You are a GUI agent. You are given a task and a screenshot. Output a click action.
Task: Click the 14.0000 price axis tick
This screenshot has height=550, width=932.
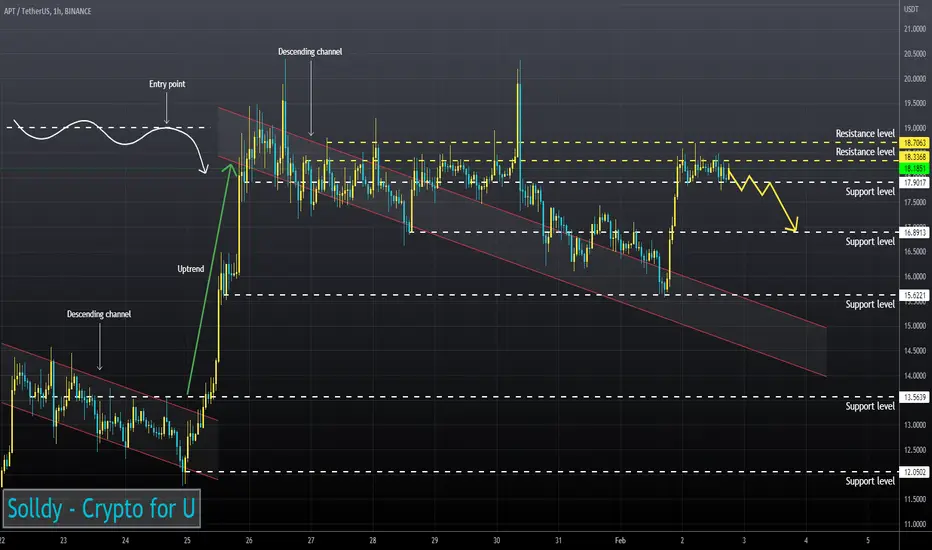click(x=915, y=376)
